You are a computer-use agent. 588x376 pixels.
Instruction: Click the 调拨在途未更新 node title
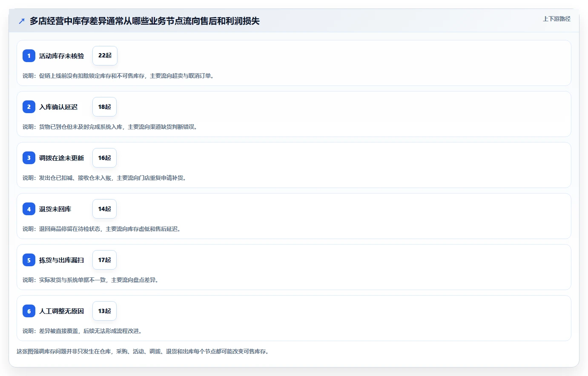tap(61, 158)
